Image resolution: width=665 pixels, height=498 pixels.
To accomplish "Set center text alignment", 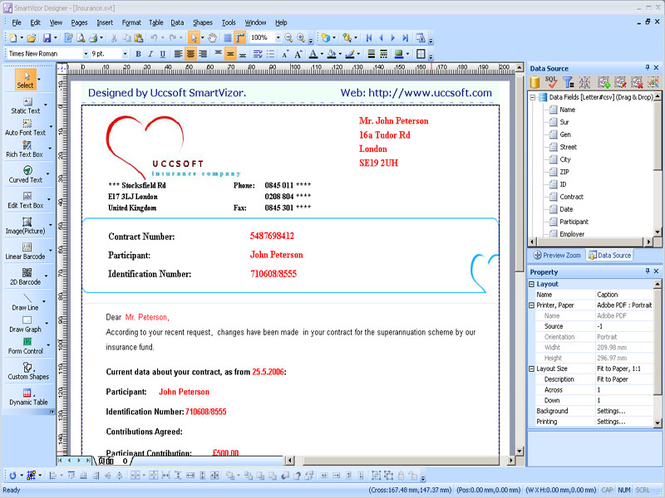I will tap(190, 54).
